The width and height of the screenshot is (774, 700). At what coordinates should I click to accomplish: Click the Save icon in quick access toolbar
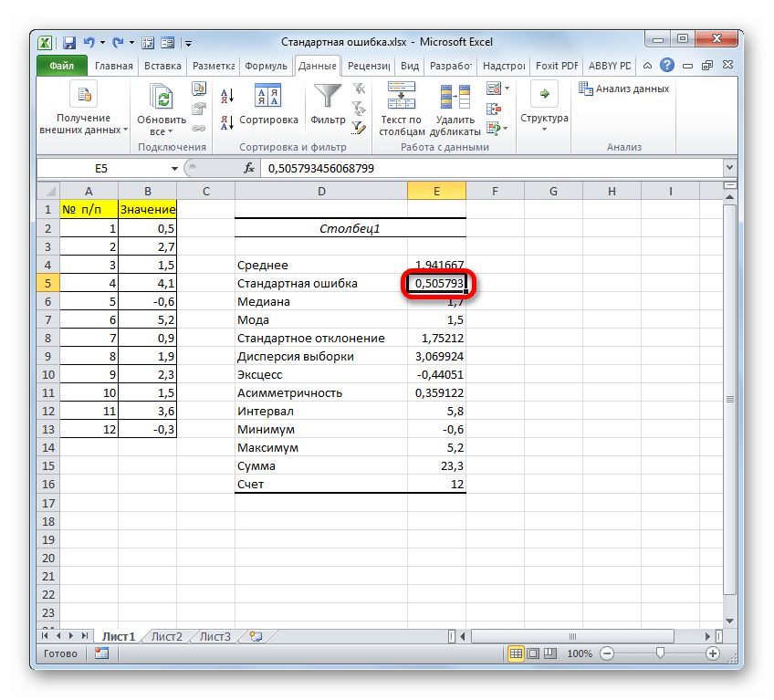coord(69,43)
